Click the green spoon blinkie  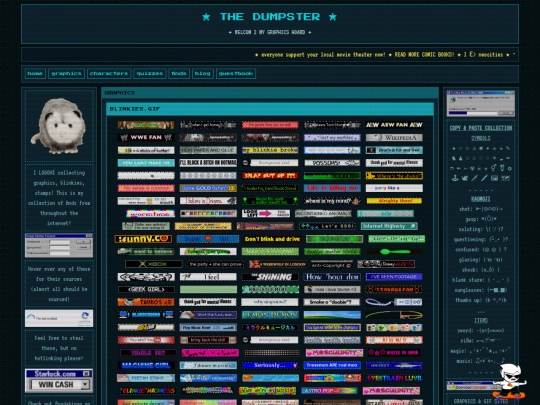pos(394,252)
